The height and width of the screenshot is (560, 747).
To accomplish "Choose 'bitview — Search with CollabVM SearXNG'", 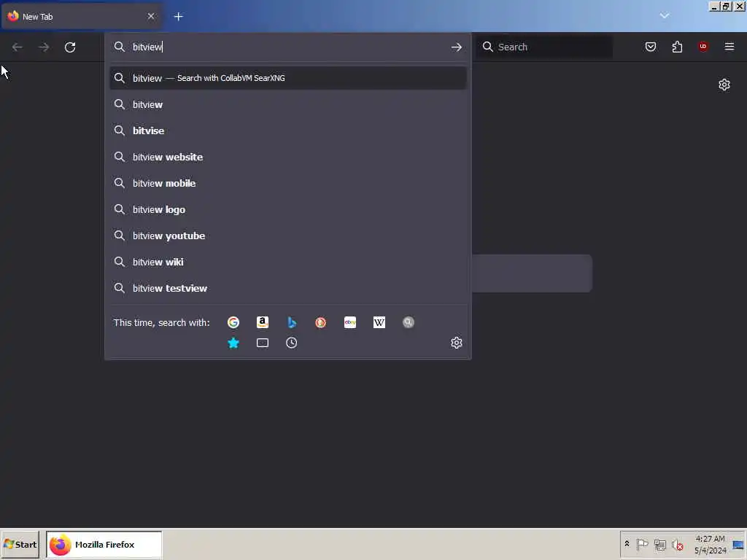I will [x=288, y=78].
